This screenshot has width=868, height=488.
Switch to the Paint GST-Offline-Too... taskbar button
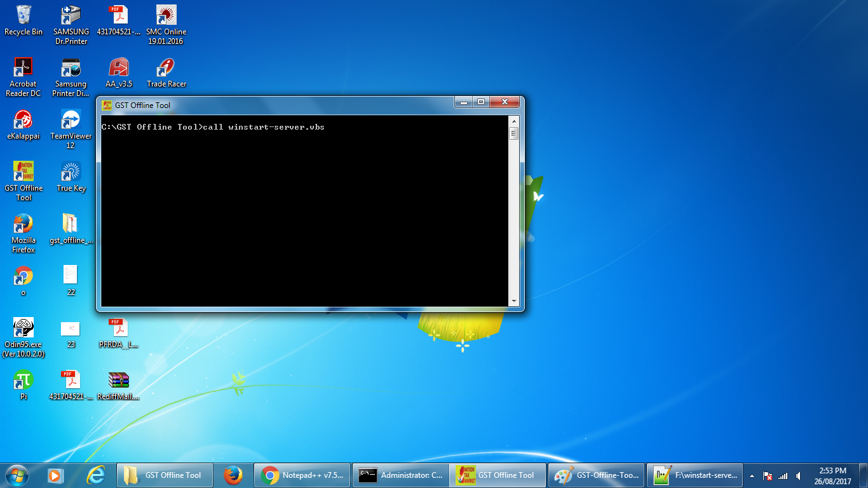pos(596,475)
